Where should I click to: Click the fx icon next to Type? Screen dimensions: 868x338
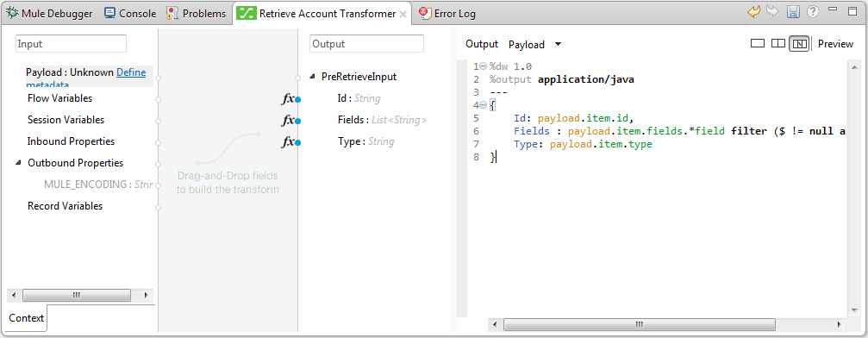tap(288, 142)
